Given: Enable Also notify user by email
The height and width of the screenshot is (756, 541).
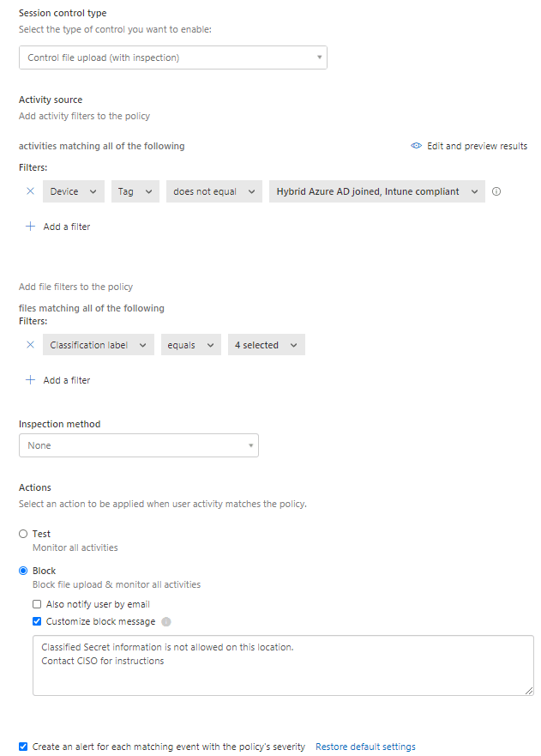Looking at the screenshot, I should coord(37,604).
